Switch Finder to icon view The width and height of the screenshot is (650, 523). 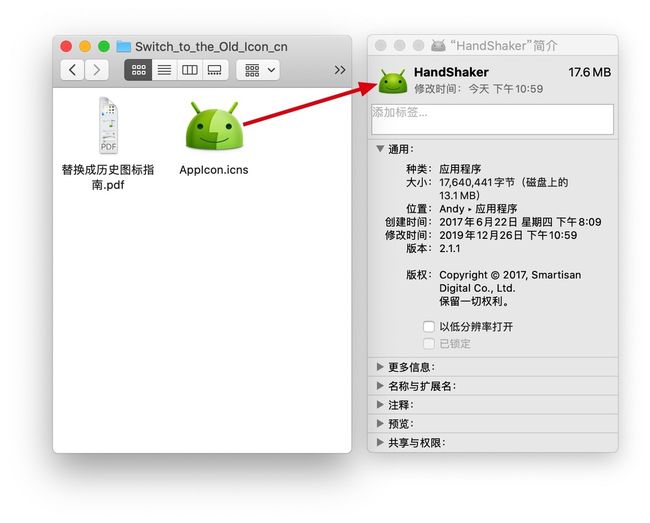(x=138, y=70)
